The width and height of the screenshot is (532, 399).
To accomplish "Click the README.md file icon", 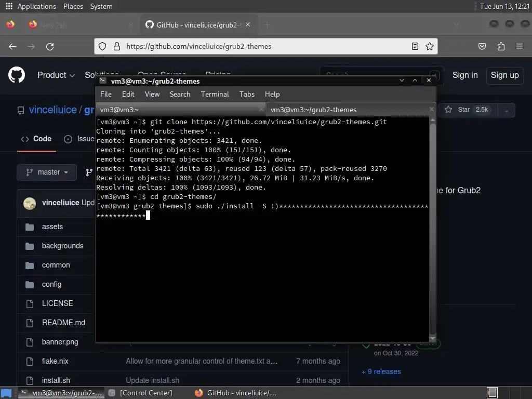I will 30,323.
